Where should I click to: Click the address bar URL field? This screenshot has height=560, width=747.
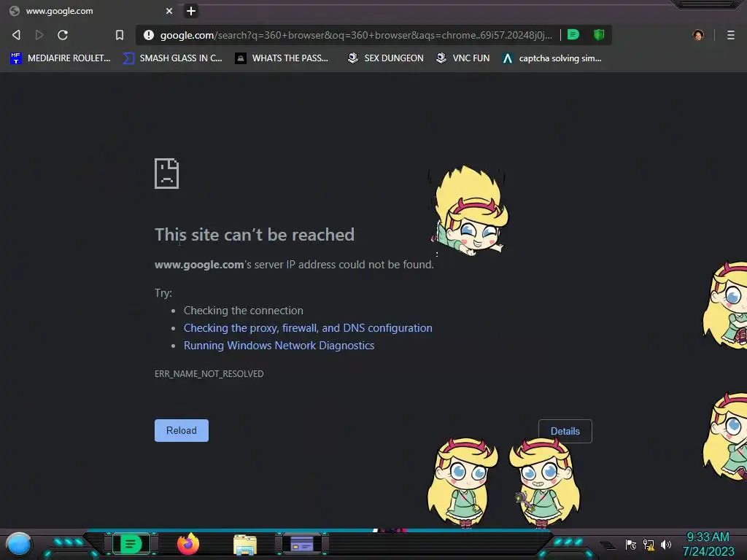[356, 35]
